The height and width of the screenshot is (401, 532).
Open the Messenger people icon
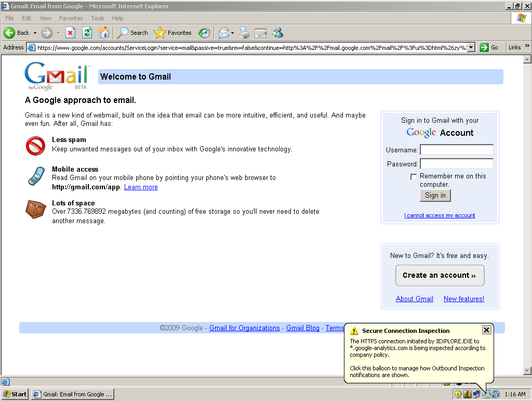278,33
